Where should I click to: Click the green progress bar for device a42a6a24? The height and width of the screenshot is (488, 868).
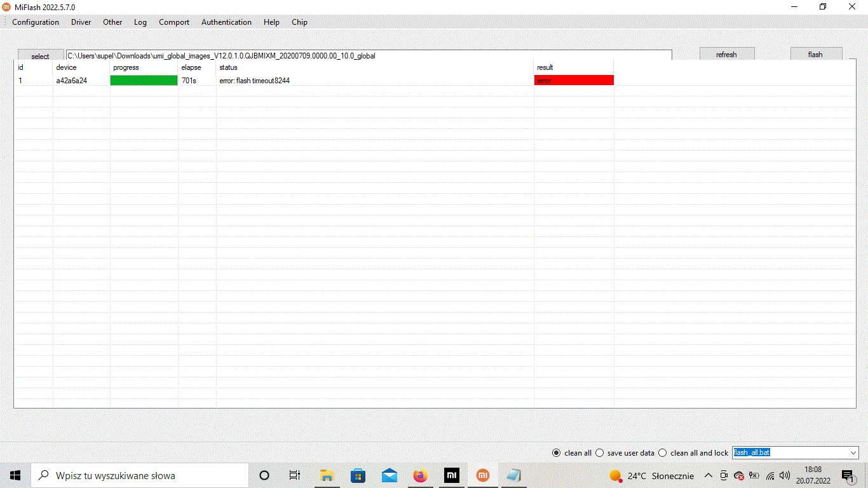pyautogui.click(x=144, y=81)
